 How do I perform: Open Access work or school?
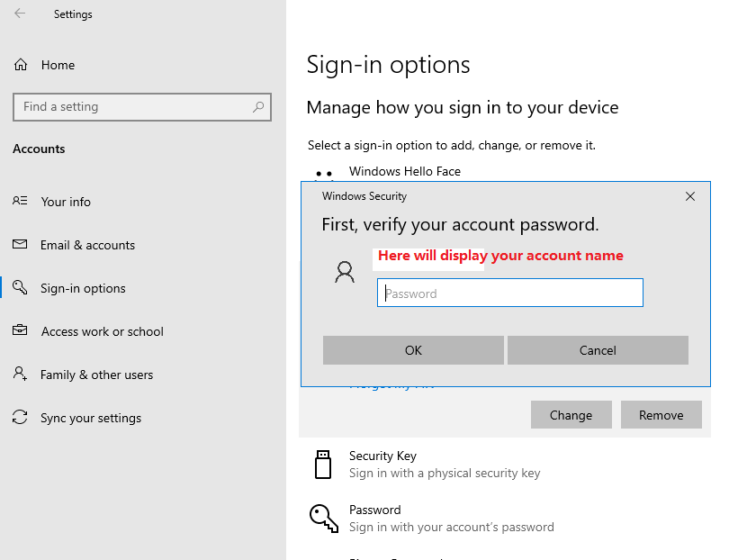[x=102, y=331]
